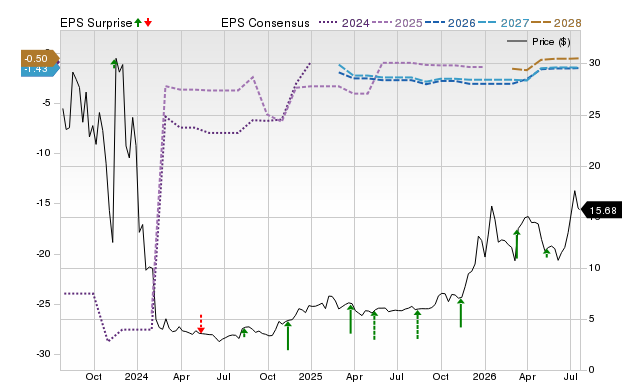The image size is (640, 382).
Task: Select the red dashed negative surprise arrow near May 2024
Action: point(201,324)
